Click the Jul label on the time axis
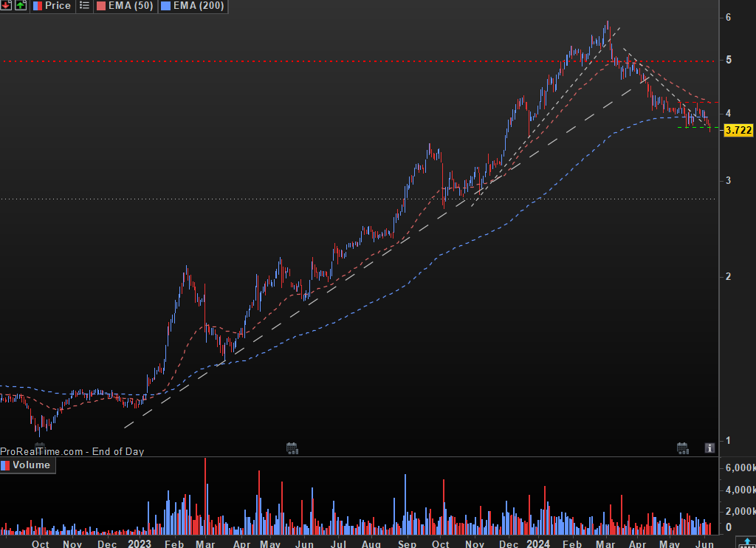Screen dimensions: 756x548 coord(338,544)
